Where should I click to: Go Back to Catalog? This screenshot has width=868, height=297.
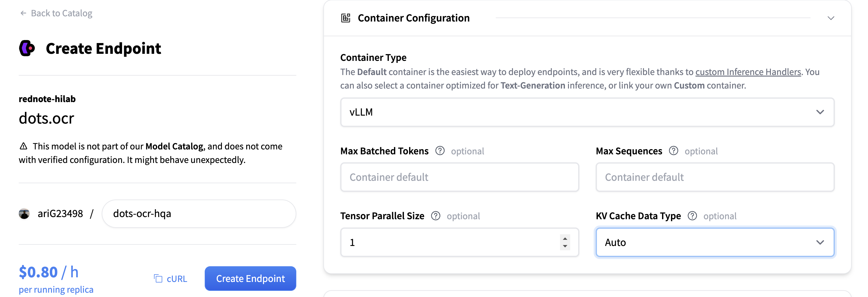[x=62, y=13]
